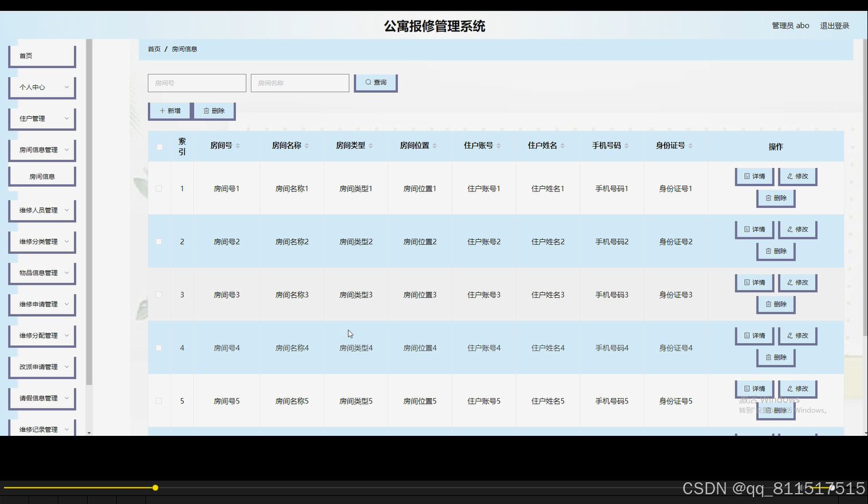Sort by 房间号 column arrows

tap(238, 146)
